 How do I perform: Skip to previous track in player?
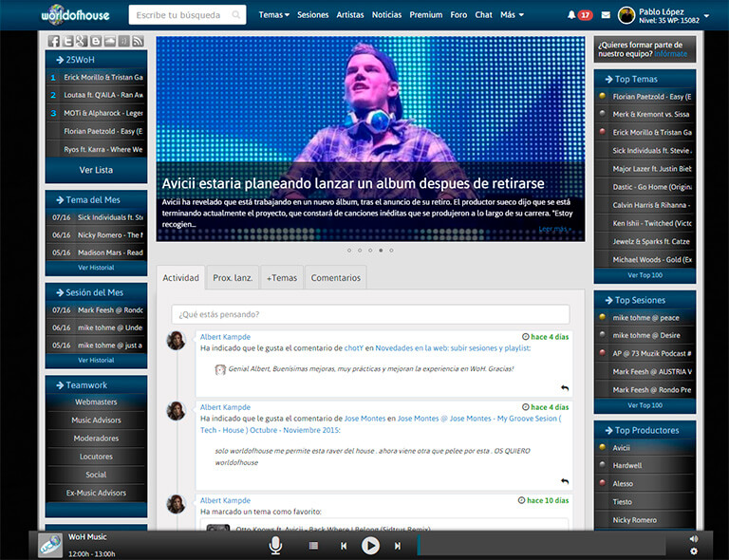click(x=344, y=546)
